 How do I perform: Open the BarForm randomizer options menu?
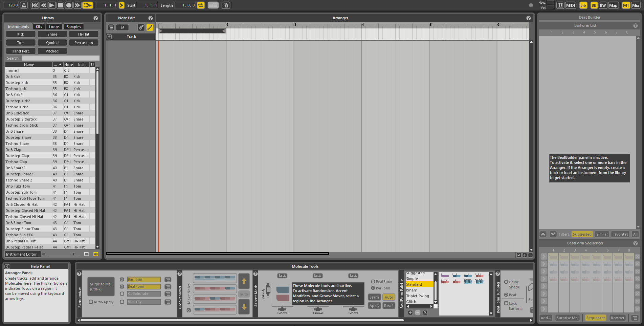coord(168,280)
